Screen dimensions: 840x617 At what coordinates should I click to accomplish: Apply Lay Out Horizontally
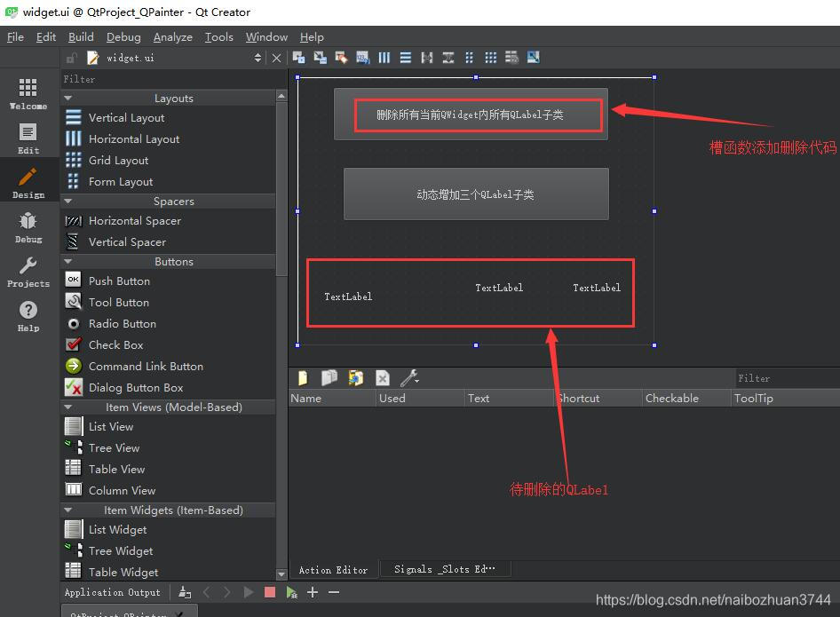tap(384, 58)
